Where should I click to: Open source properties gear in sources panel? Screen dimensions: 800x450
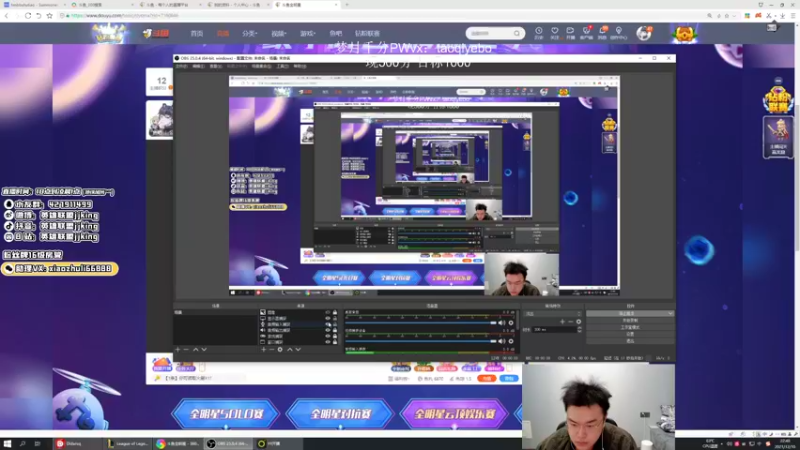pos(280,349)
